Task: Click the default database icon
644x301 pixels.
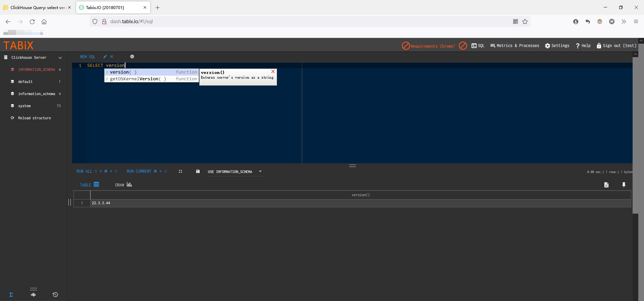Action: 12,82
